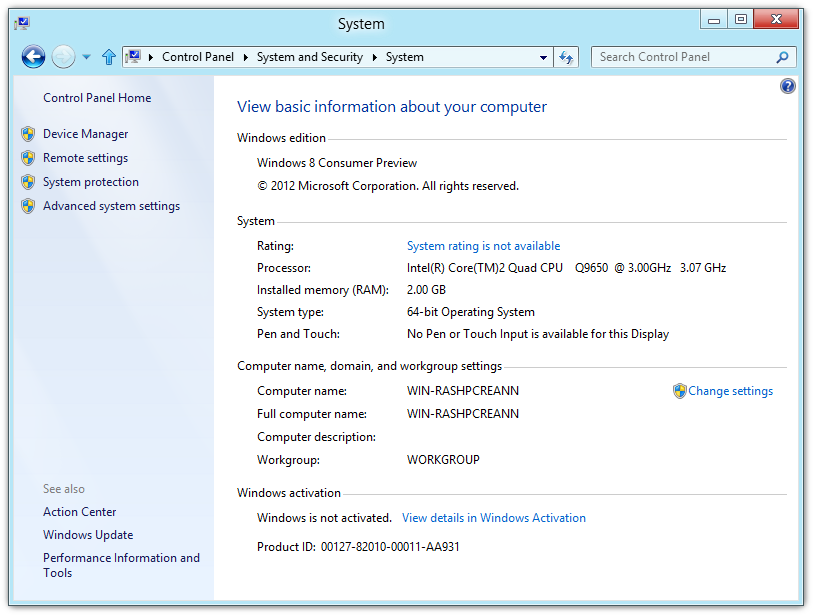Click the System window title bar icon
Screen dimensions: 814x616
[x=22, y=23]
